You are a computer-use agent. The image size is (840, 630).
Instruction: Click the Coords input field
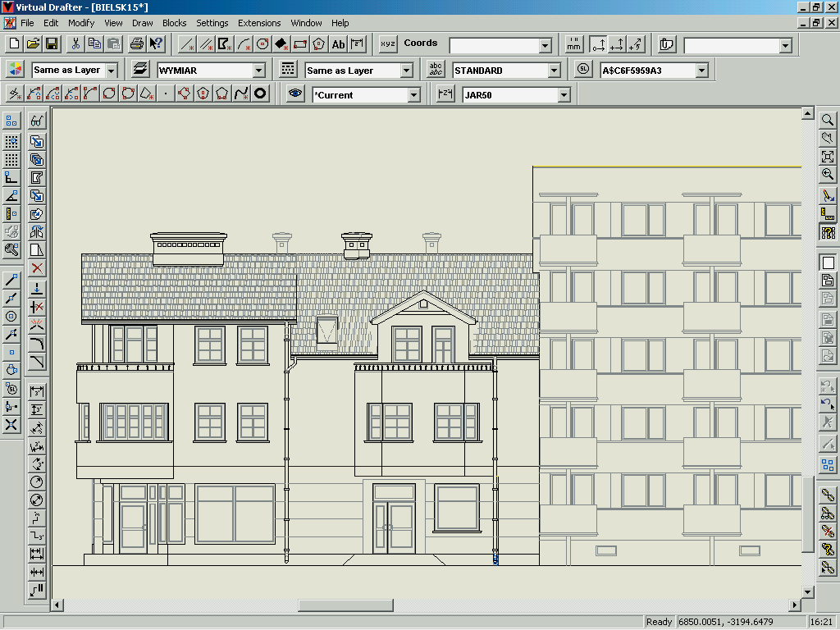click(x=494, y=45)
